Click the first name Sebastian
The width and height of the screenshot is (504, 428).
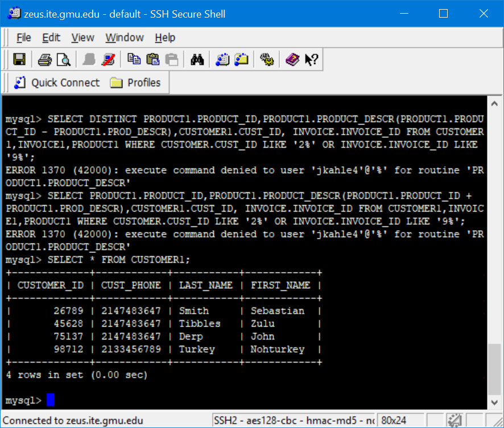click(278, 310)
